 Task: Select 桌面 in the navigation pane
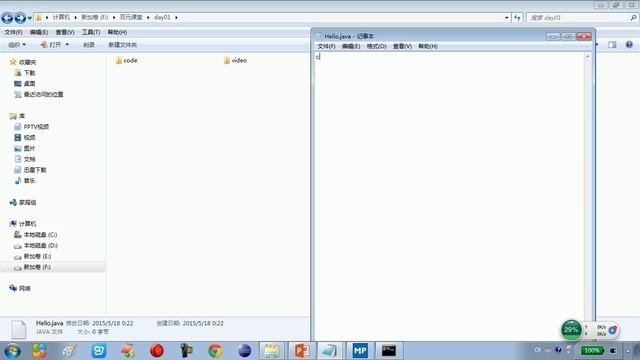pos(29,83)
